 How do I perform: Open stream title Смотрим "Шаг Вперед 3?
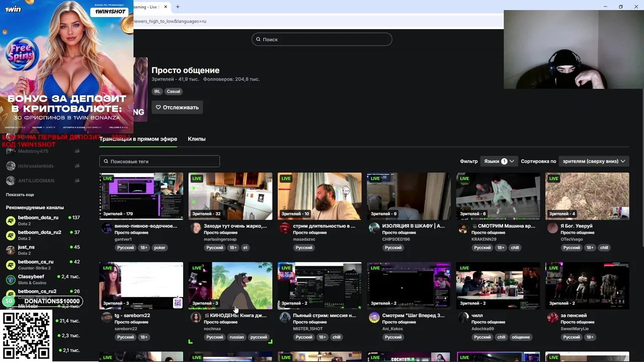coord(414,316)
